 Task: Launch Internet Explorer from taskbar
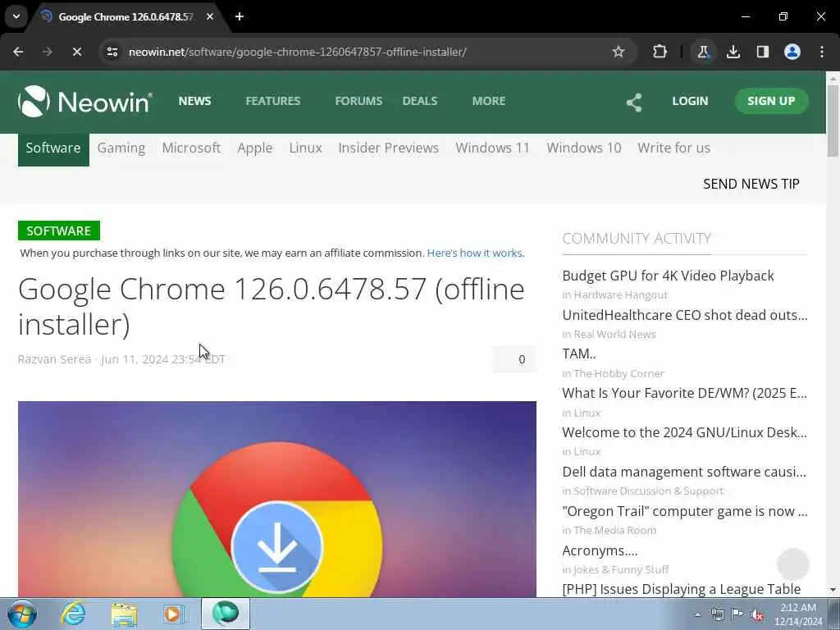click(73, 614)
